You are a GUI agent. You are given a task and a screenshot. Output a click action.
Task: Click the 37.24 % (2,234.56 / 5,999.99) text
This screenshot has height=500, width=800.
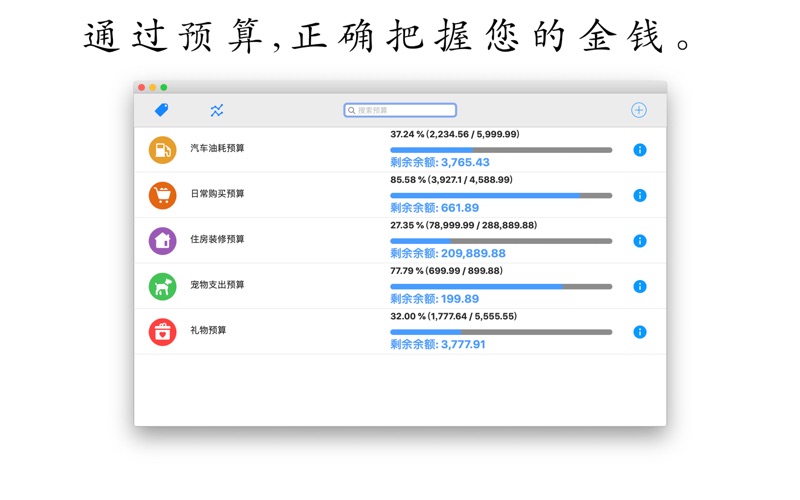pos(455,134)
